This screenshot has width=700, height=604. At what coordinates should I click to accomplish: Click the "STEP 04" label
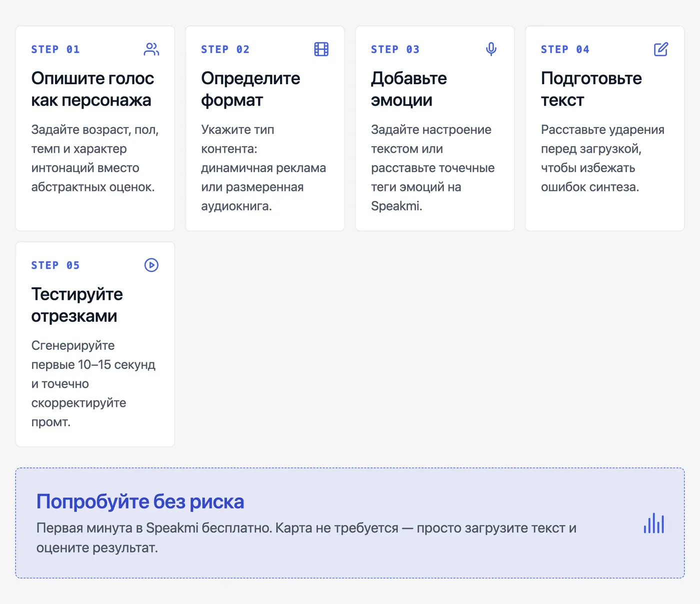[x=565, y=50]
